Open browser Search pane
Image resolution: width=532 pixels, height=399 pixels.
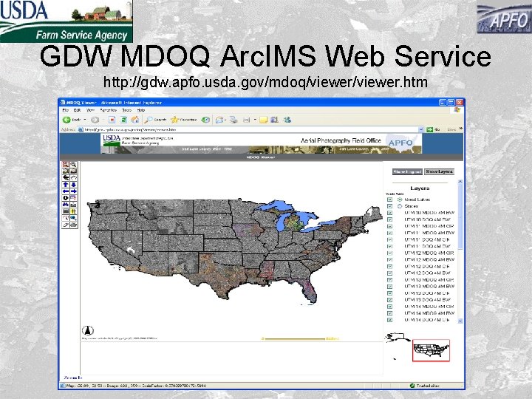click(x=155, y=120)
